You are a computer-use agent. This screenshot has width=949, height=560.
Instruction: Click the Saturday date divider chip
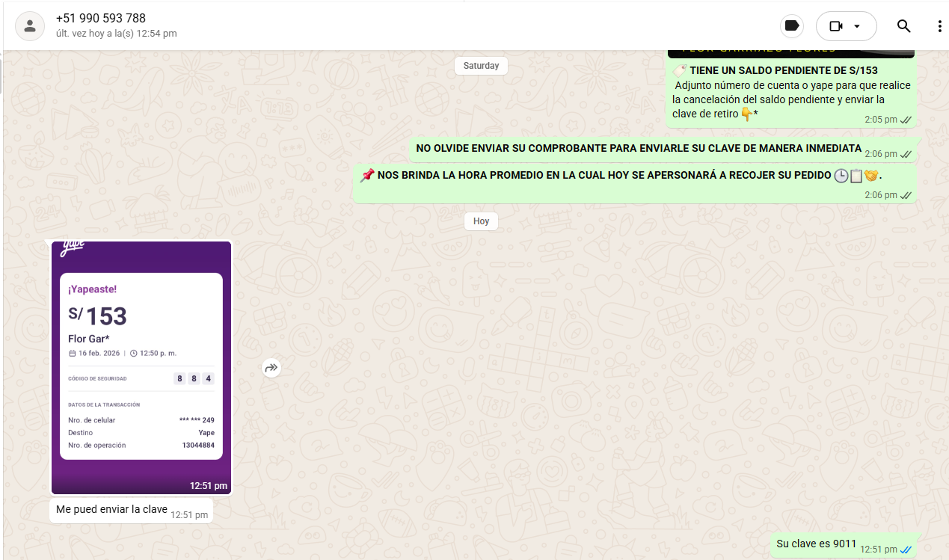tap(481, 66)
